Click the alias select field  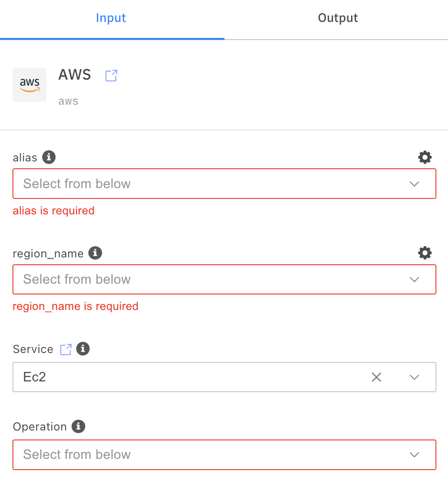click(x=207, y=184)
